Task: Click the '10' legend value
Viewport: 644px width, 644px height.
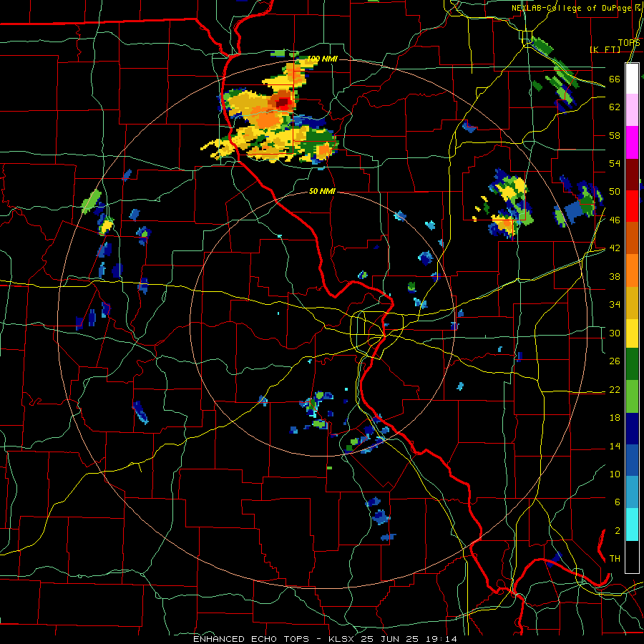Action: click(615, 474)
